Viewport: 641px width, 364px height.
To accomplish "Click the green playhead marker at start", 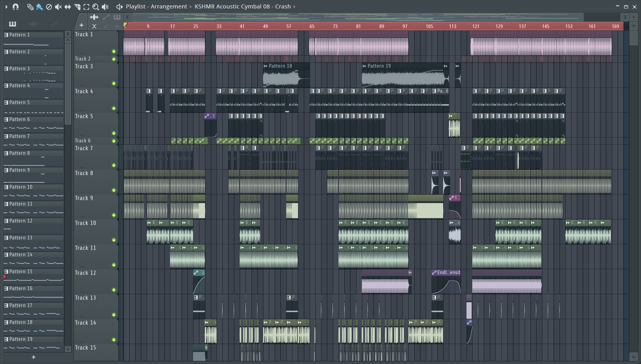I will 125,24.
